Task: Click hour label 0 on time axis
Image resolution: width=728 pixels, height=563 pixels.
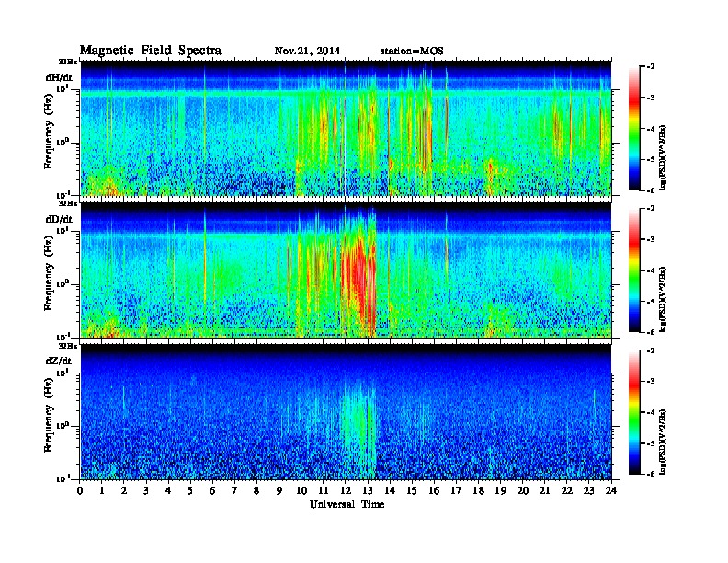Action: (x=80, y=491)
